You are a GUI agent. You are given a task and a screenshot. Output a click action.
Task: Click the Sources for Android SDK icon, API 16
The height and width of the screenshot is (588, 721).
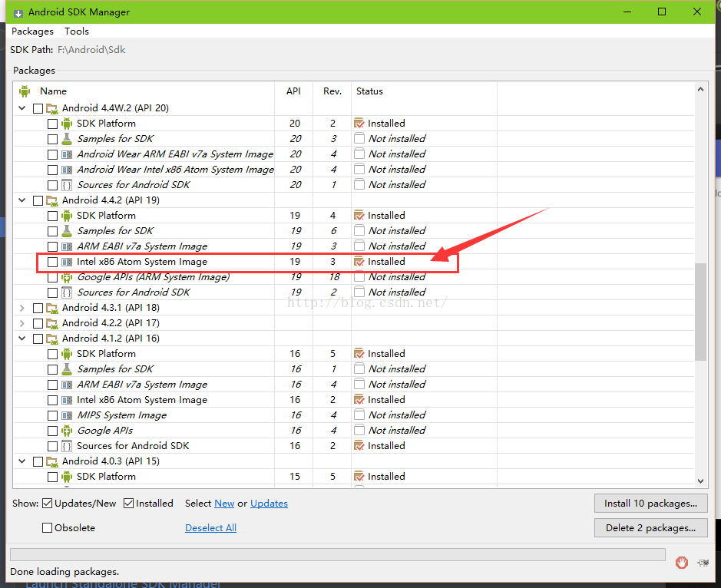(67, 446)
